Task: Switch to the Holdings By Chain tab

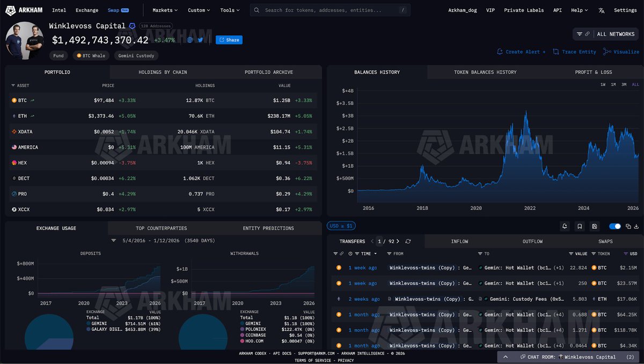Action: (x=163, y=72)
